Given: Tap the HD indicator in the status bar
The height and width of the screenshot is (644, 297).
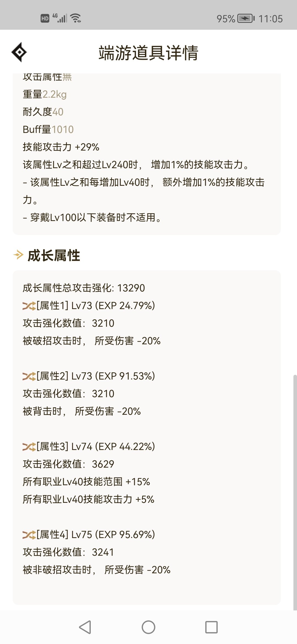Looking at the screenshot, I should 45,18.
